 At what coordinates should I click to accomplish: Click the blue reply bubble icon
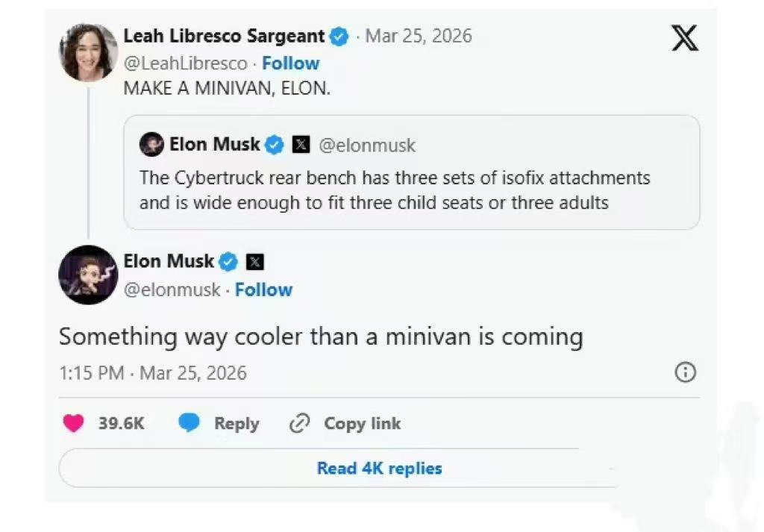click(x=189, y=424)
